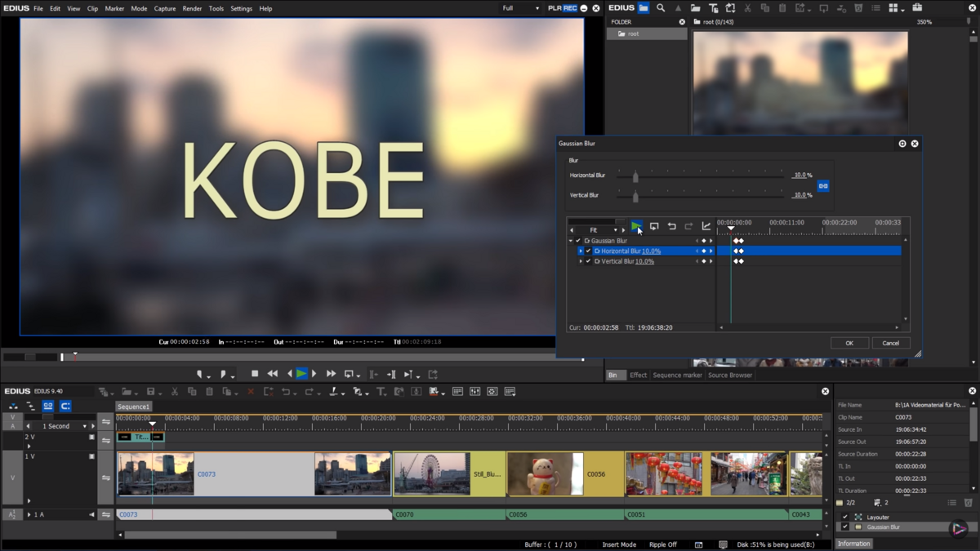The height and width of the screenshot is (551, 980).
Task: Click the Add Cut Point icon
Action: [335, 392]
